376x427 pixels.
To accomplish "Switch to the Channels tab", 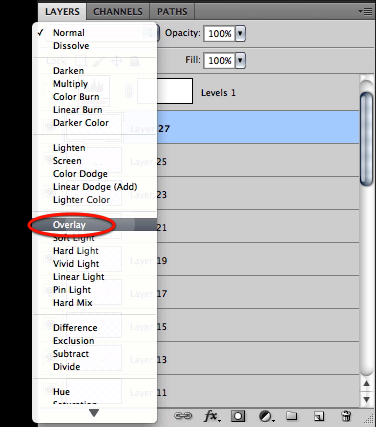I will click(x=118, y=12).
